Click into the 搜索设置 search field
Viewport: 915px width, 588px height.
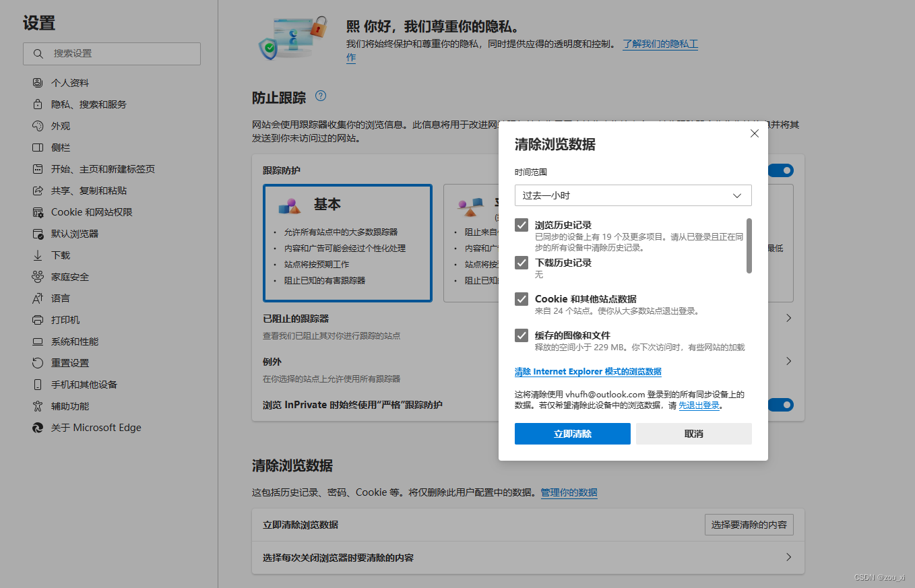(112, 54)
